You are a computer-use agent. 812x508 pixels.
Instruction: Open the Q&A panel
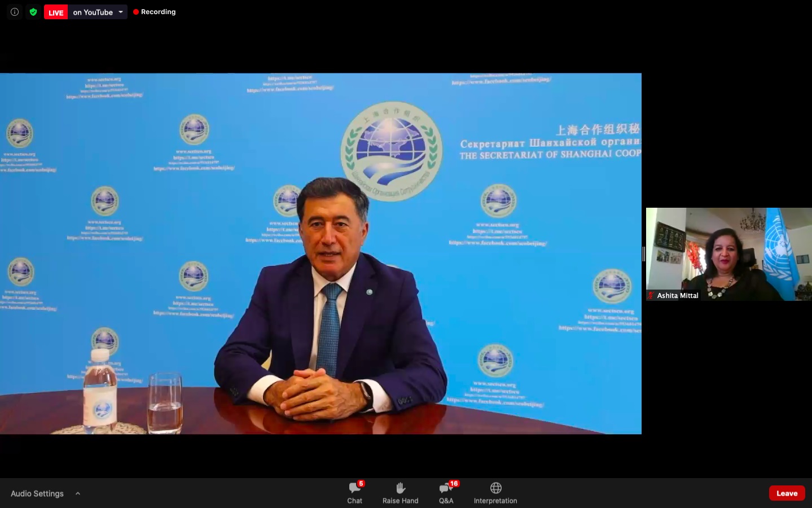(x=446, y=493)
